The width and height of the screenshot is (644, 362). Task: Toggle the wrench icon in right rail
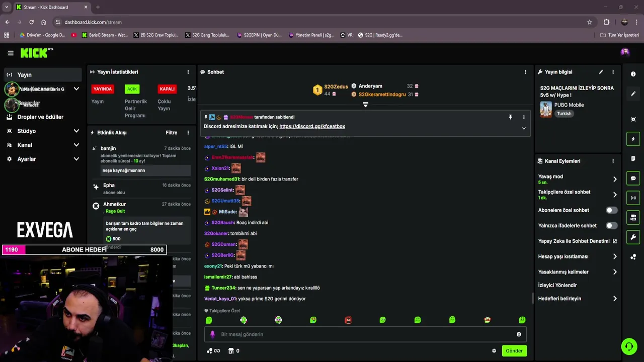[x=633, y=237]
